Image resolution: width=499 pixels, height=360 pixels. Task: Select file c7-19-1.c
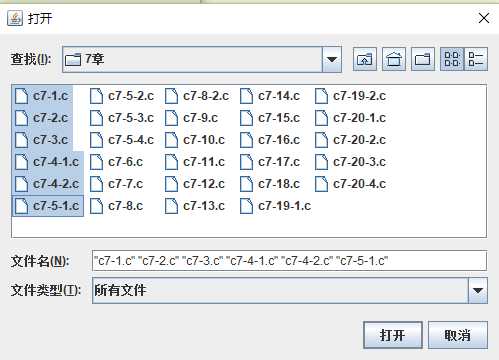click(276, 206)
